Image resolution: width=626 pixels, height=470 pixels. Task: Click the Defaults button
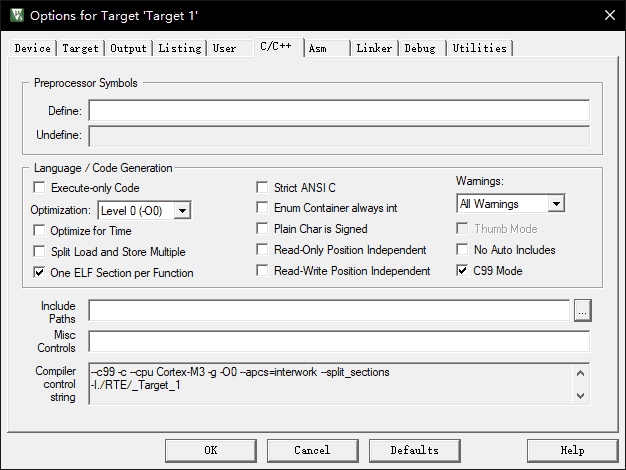coord(415,450)
